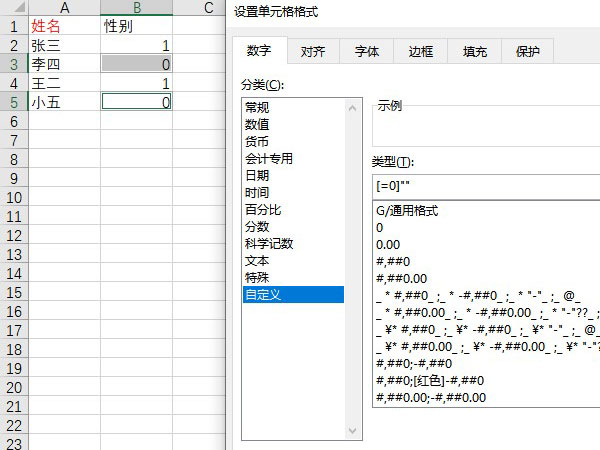Screen dimensions: 600x450
Task: Choose 分数 category
Action: pos(293,227)
